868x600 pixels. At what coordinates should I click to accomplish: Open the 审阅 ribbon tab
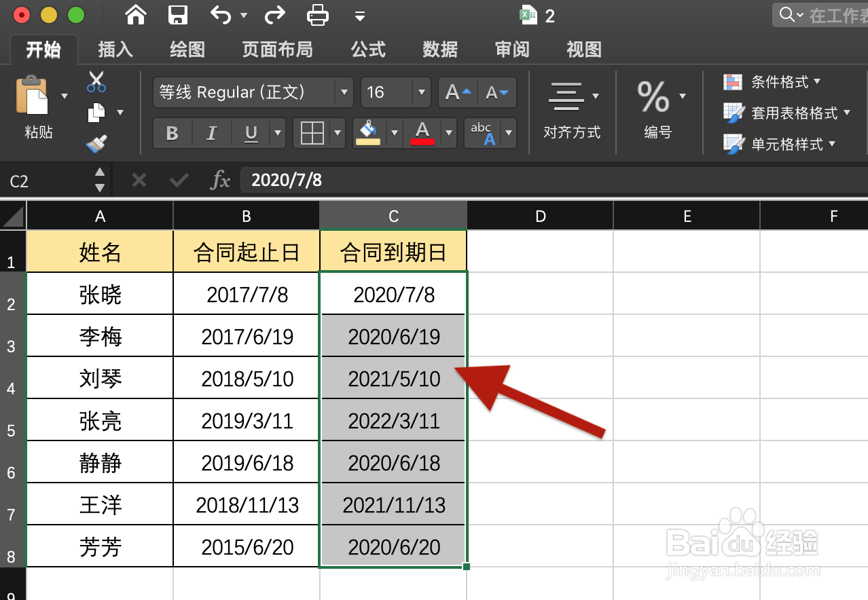[x=512, y=50]
